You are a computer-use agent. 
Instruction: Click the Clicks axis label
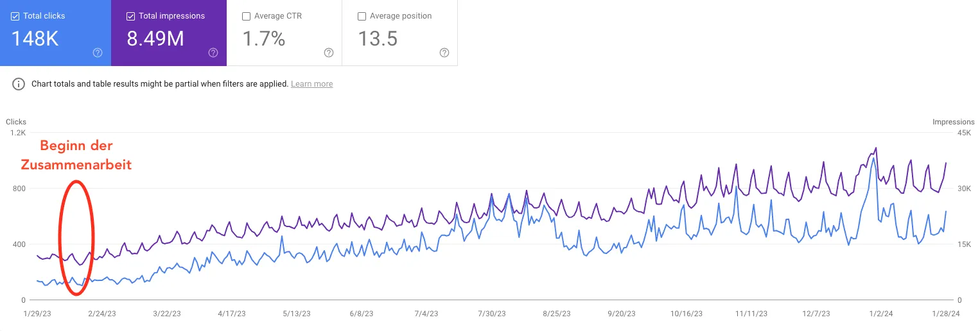pos(16,122)
